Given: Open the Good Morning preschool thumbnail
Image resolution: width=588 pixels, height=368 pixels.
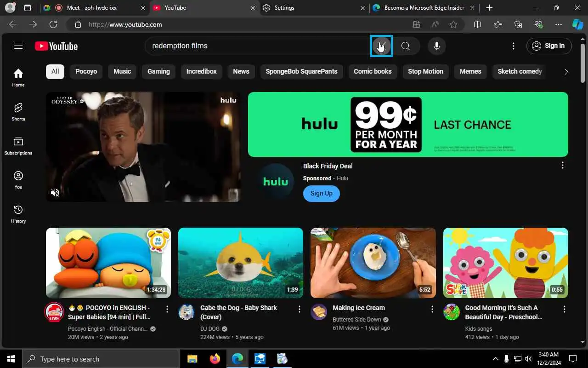Looking at the screenshot, I should click(506, 263).
